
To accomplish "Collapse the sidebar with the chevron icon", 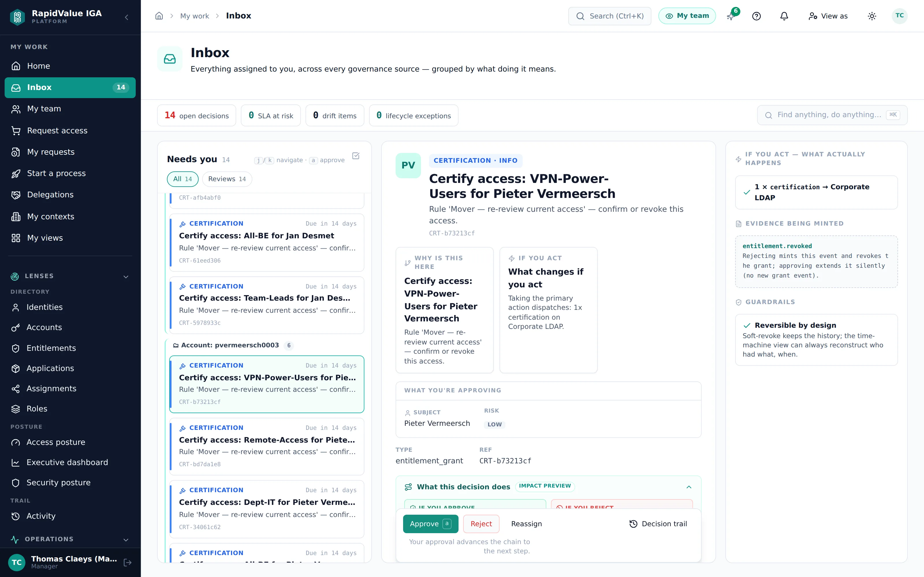I will (127, 17).
